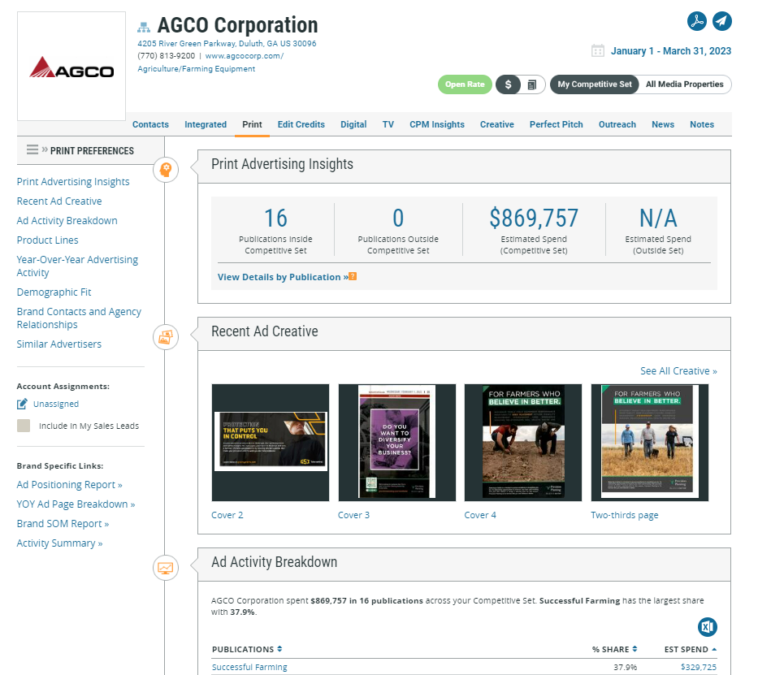
Task: Open the Contacts tab
Action: click(150, 124)
